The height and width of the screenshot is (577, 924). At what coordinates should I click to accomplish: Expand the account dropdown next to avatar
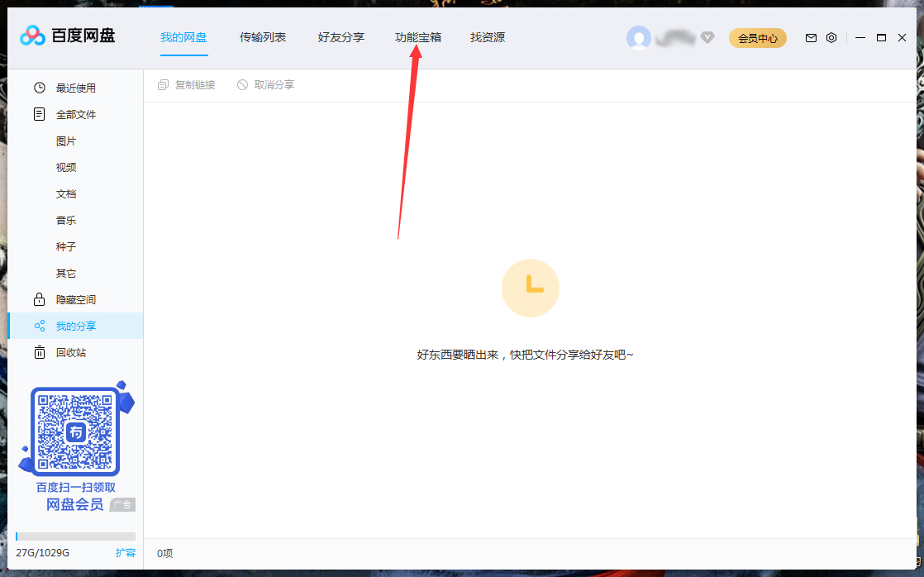(708, 37)
